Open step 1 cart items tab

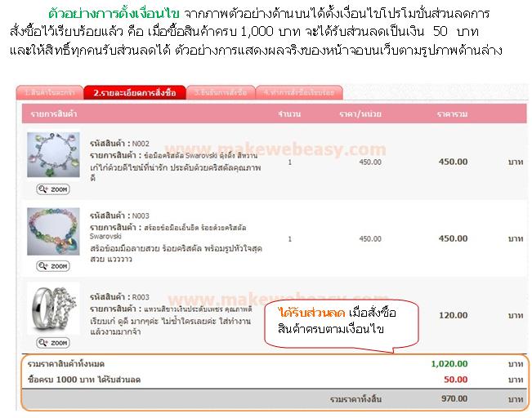coord(50,92)
